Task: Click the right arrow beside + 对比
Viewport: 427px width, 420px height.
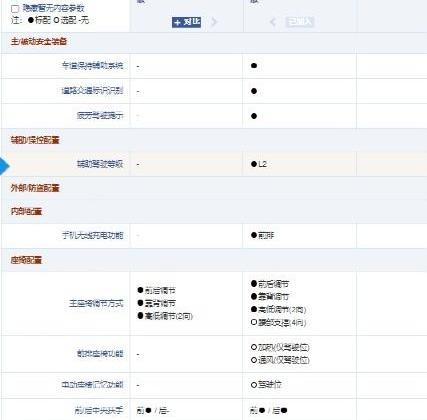Action: (214, 22)
